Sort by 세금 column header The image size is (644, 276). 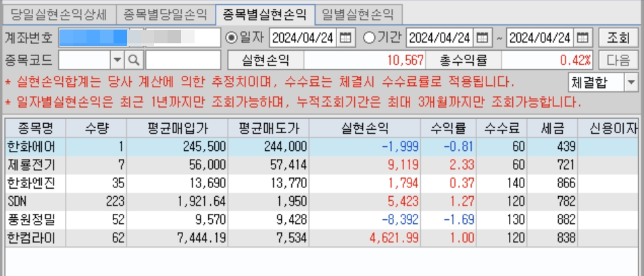coord(552,129)
